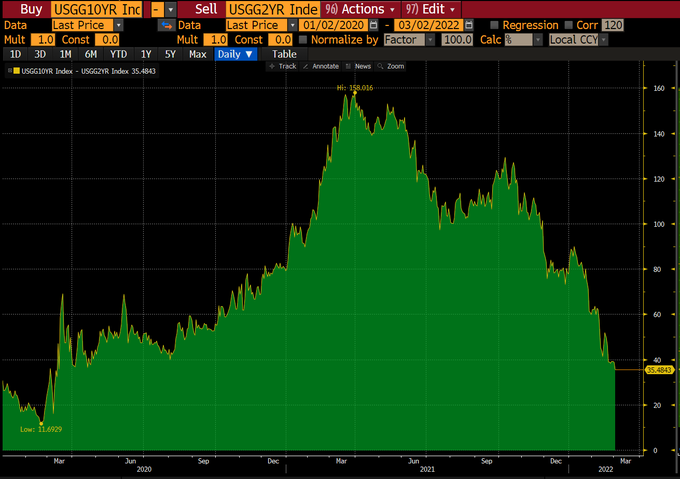Click the minus operator field

(157, 9)
